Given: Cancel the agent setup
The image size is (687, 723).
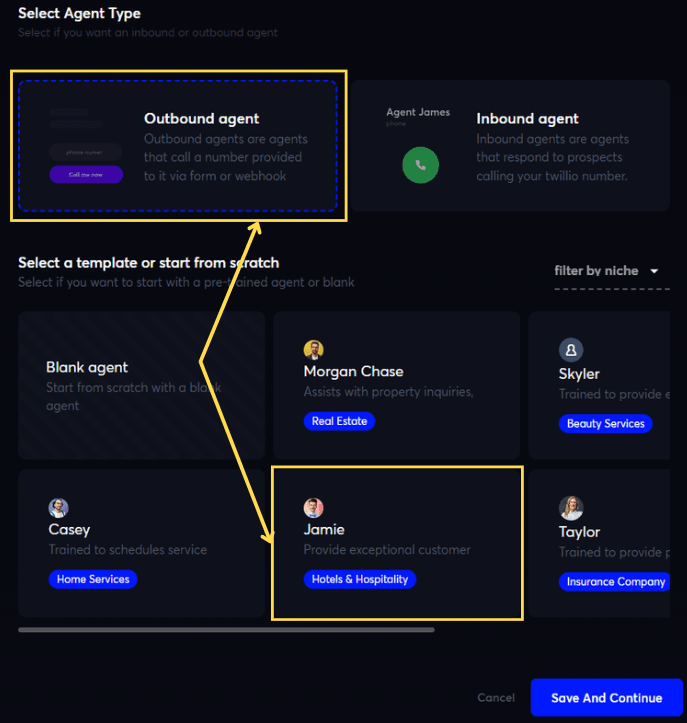Looking at the screenshot, I should [496, 698].
